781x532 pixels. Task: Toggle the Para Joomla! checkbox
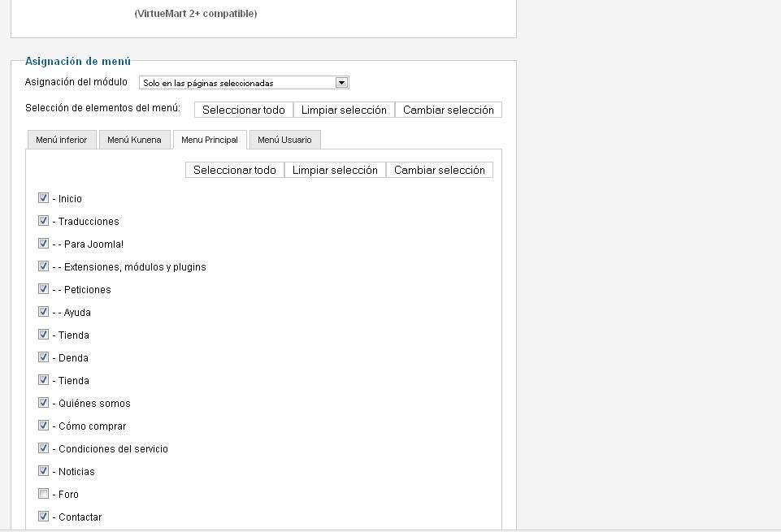43,244
